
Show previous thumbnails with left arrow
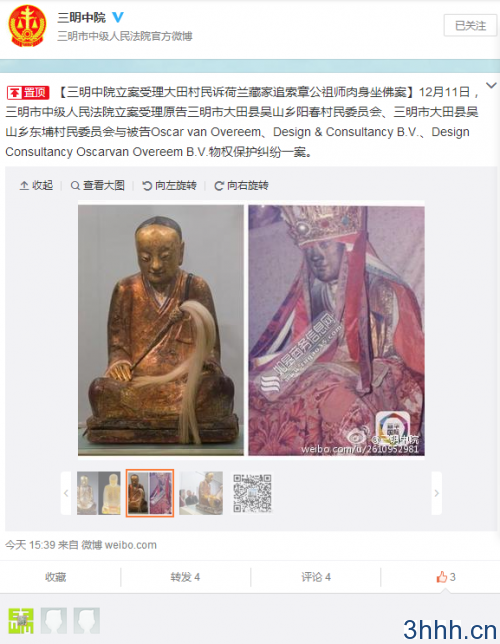pos(66,493)
